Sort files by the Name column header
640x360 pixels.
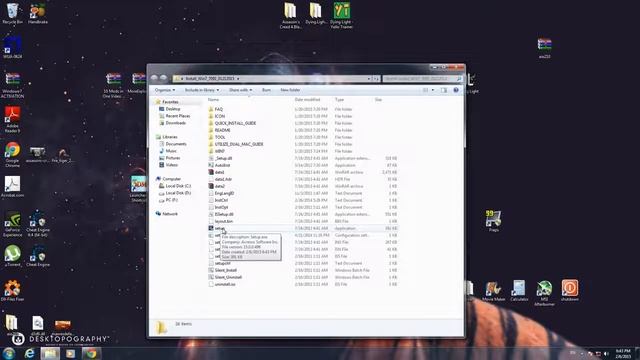coord(213,100)
